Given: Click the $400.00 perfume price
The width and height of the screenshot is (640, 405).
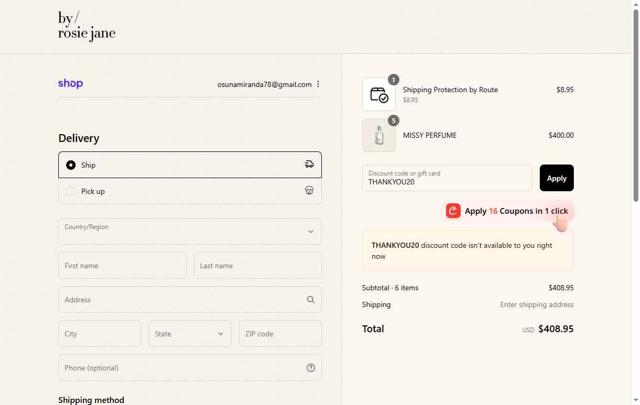Looking at the screenshot, I should pyautogui.click(x=561, y=135).
